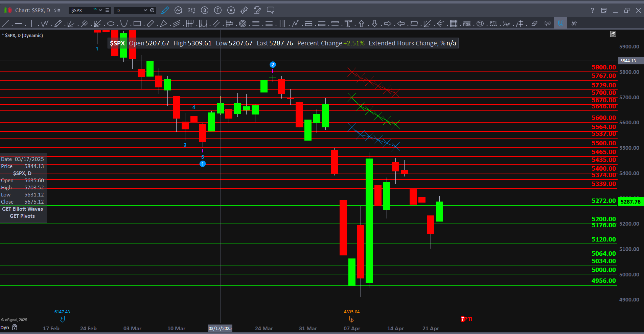Open the D interval dropdown
The width and height of the screenshot is (644, 334).
145,11
